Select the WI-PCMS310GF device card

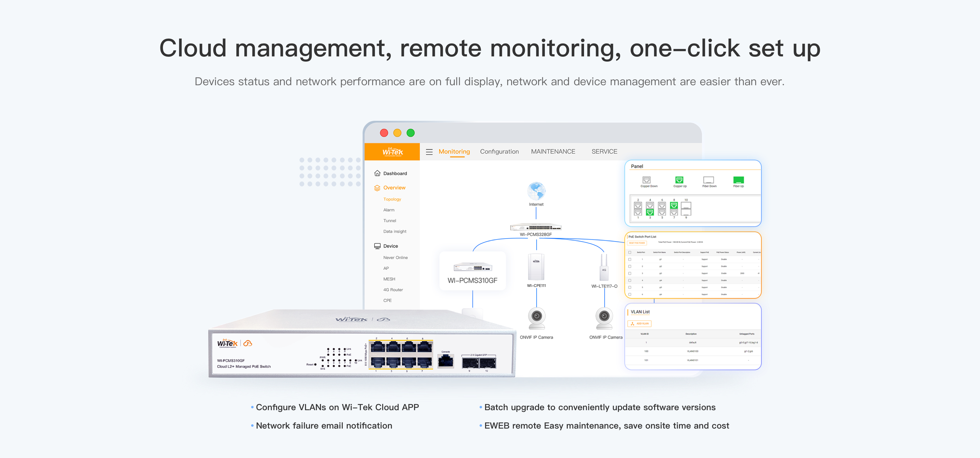472,271
